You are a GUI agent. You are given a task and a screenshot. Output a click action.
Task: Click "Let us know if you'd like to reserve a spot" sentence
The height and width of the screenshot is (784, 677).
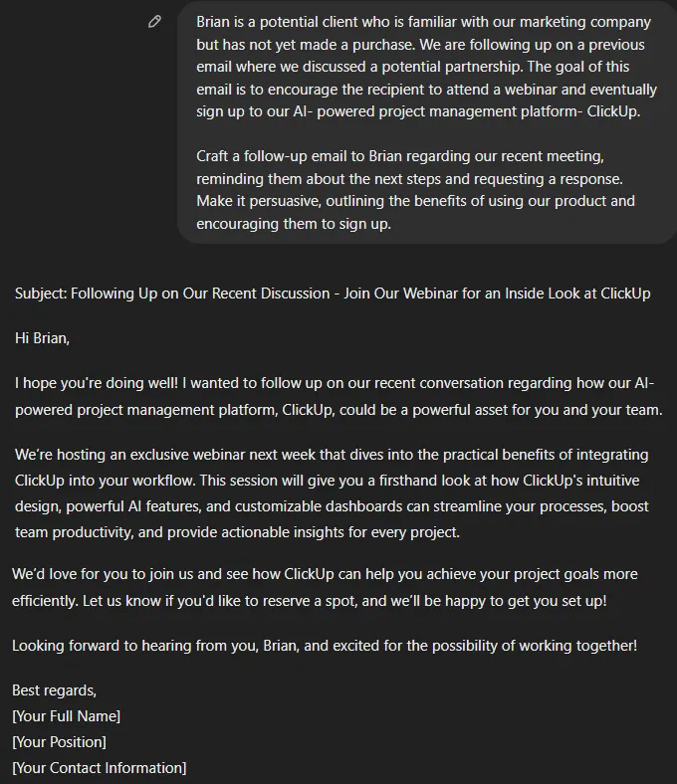point(344,601)
